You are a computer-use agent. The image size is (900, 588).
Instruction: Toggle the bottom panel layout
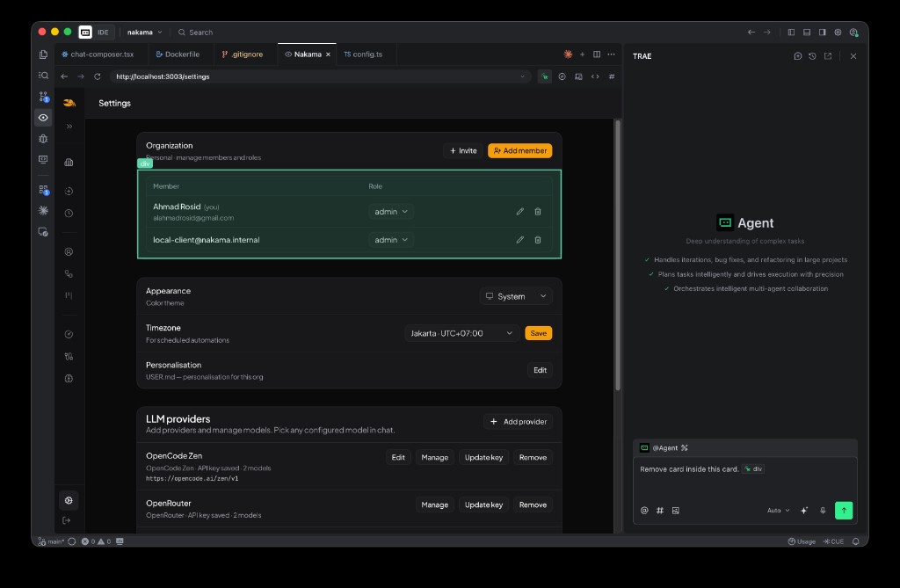(807, 33)
